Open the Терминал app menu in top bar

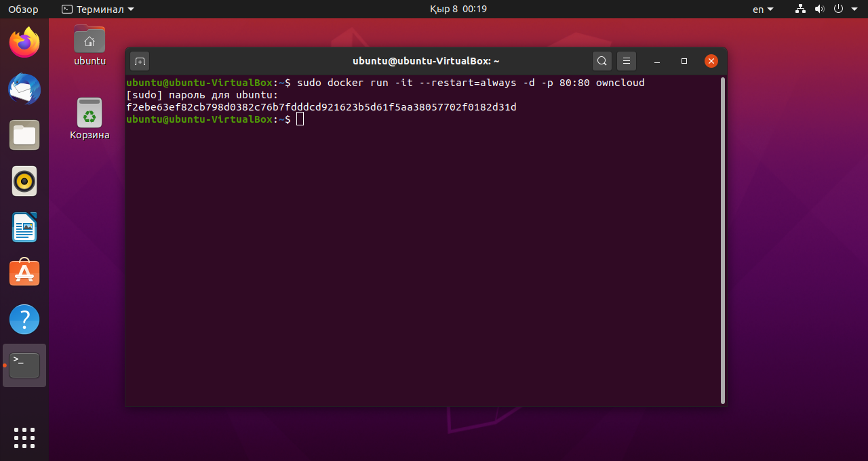pos(98,9)
